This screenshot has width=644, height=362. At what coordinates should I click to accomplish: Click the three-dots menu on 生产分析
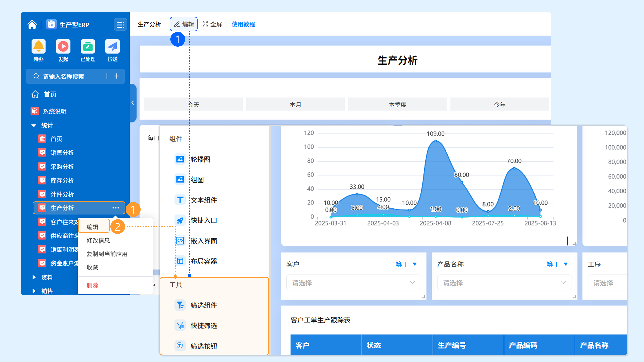pyautogui.click(x=116, y=208)
